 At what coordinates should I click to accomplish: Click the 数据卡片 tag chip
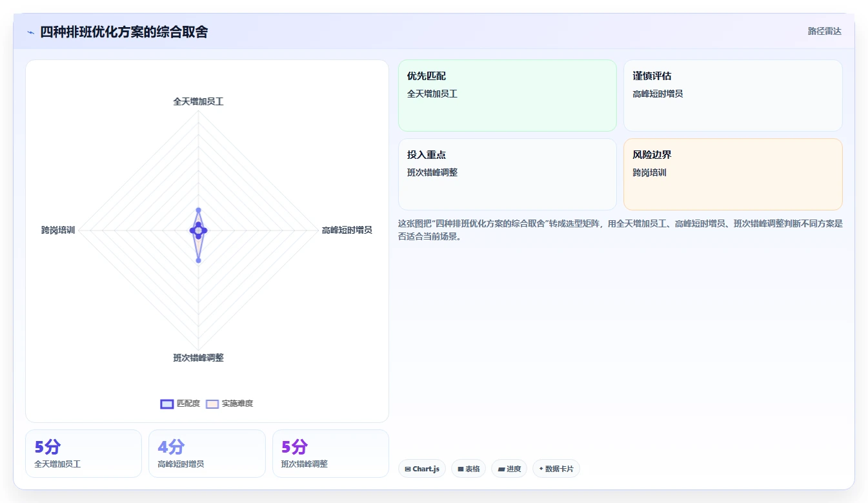(x=556, y=469)
